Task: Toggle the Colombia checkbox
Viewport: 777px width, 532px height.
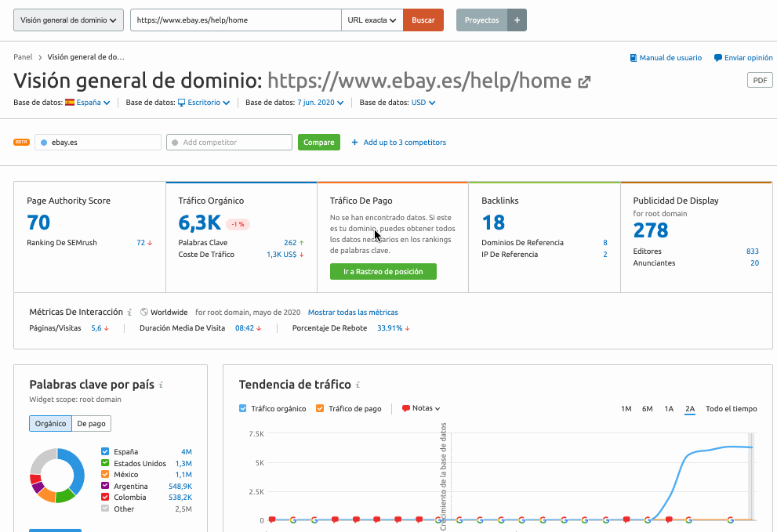Action: 104,497
